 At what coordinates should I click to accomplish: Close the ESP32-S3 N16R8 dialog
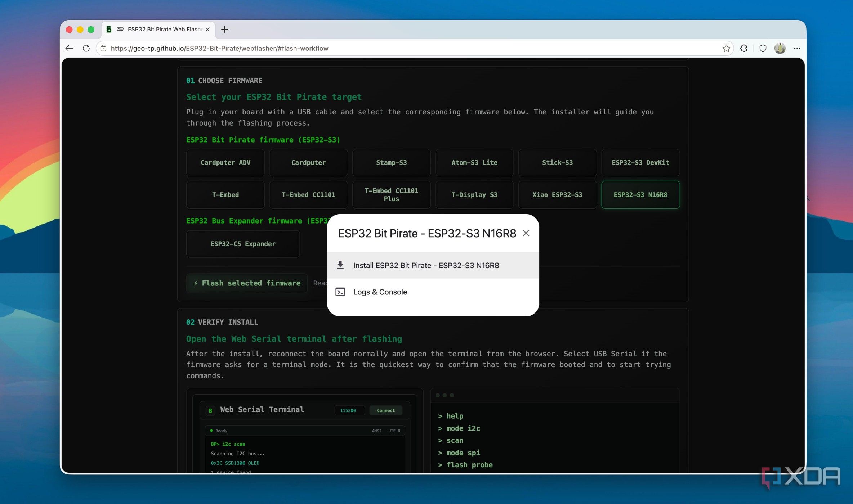click(526, 233)
